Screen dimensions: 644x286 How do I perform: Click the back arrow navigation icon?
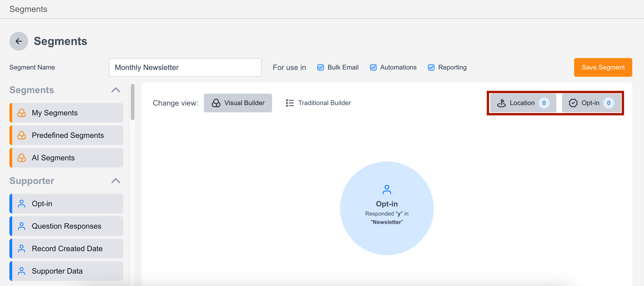(x=18, y=41)
